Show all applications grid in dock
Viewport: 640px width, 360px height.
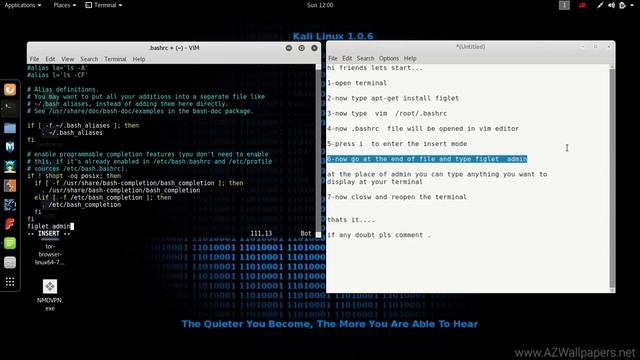[10, 282]
